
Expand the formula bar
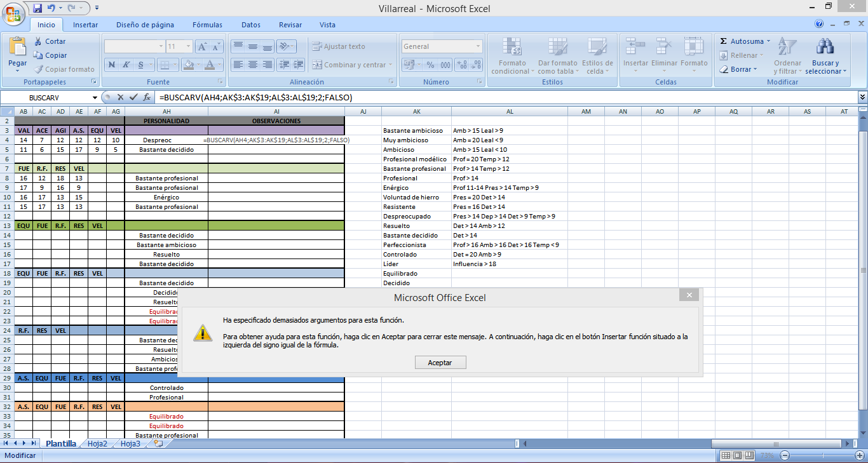[x=862, y=97]
